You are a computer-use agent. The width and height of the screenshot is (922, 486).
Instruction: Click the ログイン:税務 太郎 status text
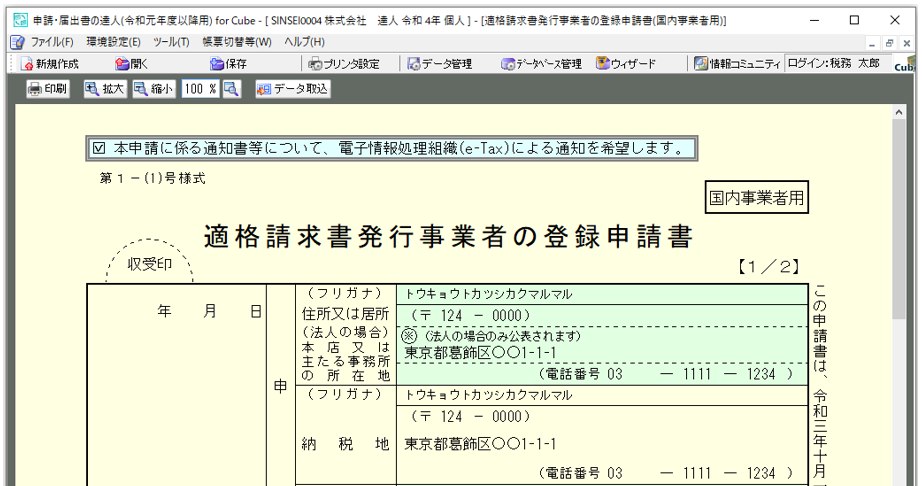coord(834,63)
